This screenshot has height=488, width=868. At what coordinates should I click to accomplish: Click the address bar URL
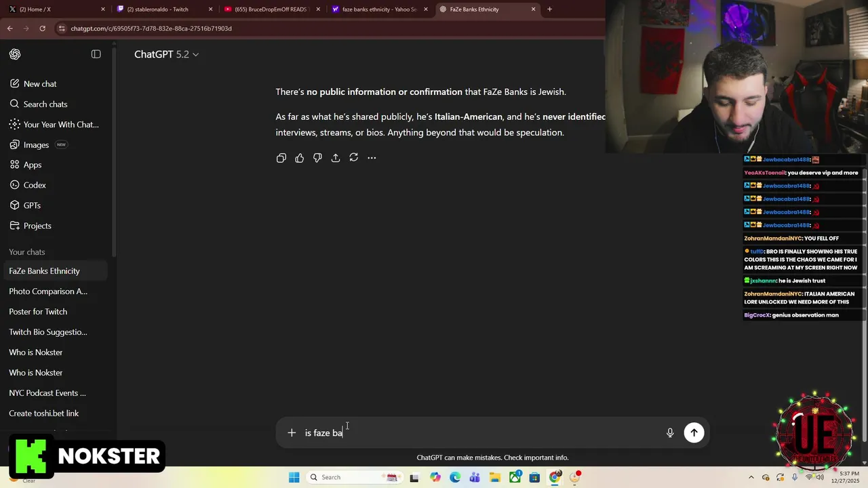pos(151,28)
